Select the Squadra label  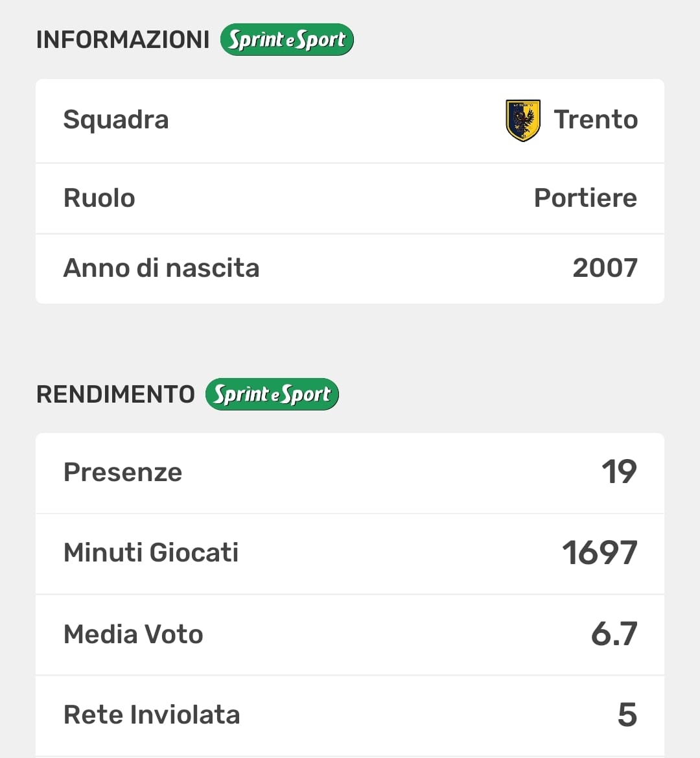click(116, 120)
